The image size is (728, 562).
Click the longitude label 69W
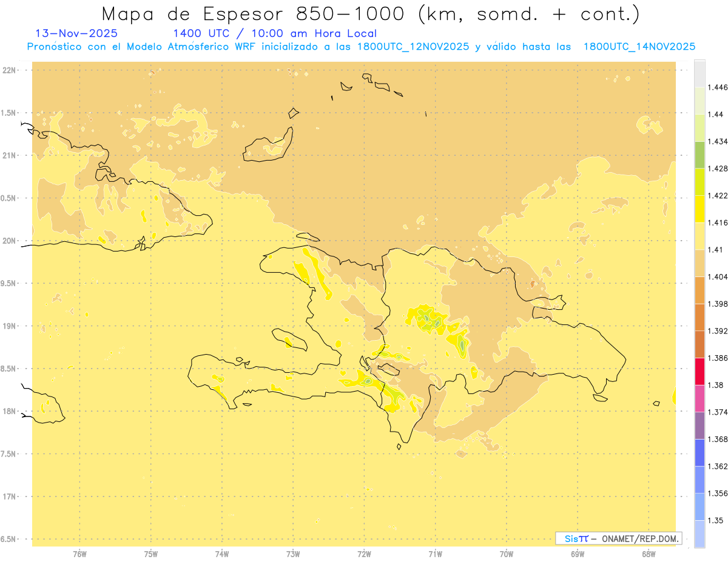pos(578,554)
